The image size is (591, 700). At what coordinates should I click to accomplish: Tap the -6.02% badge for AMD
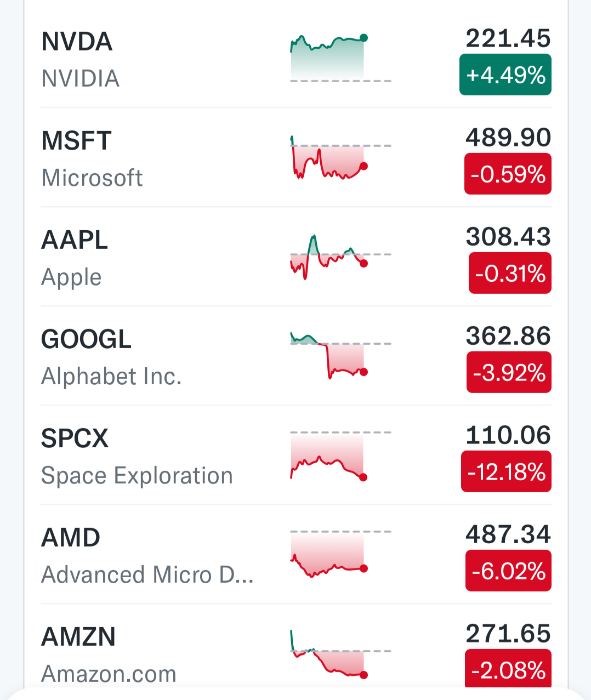(x=508, y=571)
